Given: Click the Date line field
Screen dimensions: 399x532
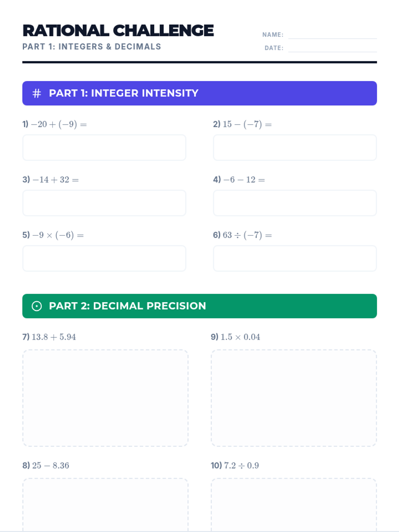Looking at the screenshot, I should coord(332,48).
